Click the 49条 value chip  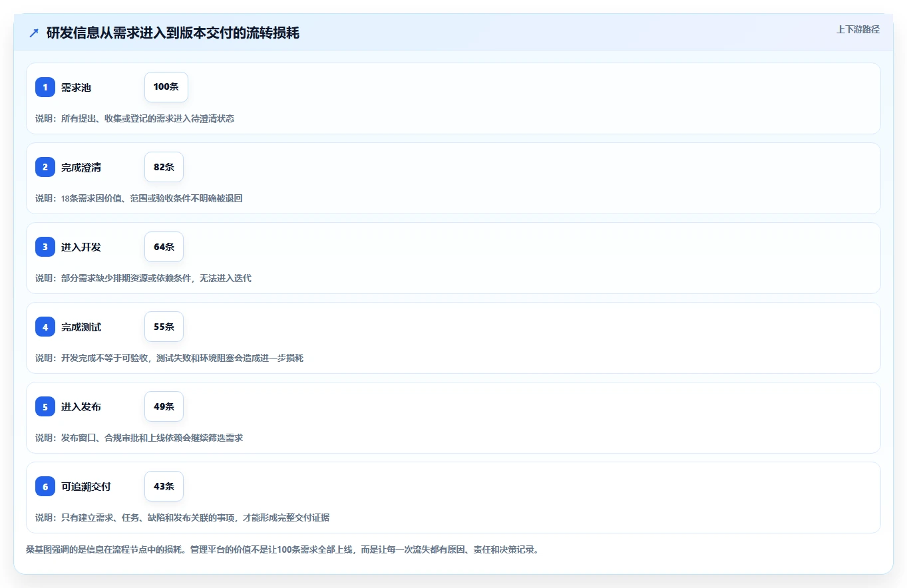(x=164, y=406)
